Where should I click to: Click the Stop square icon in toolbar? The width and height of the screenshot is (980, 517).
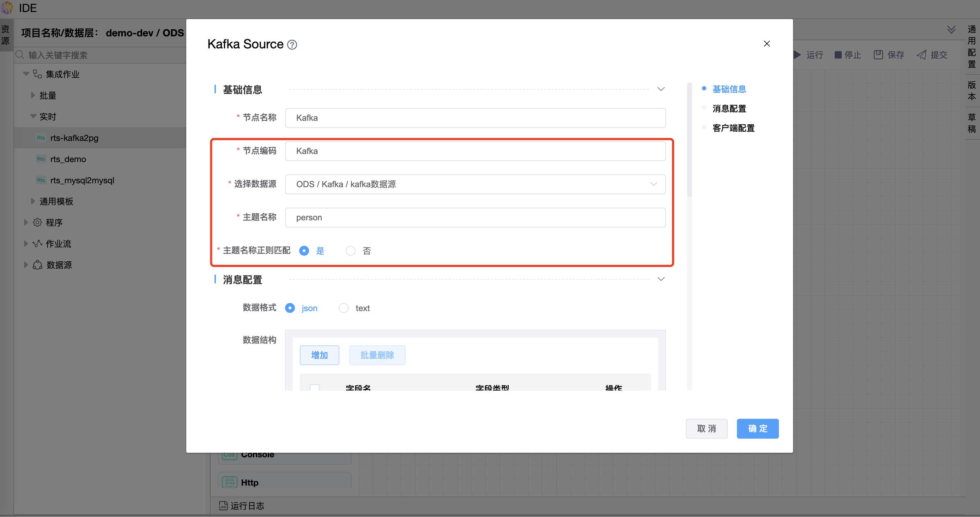coord(838,55)
